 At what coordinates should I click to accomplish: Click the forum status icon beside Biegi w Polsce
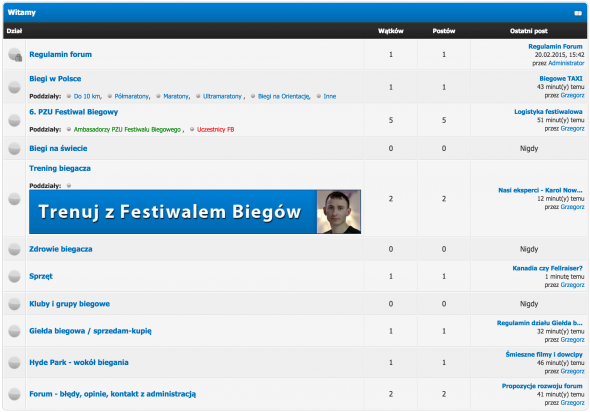click(x=14, y=87)
